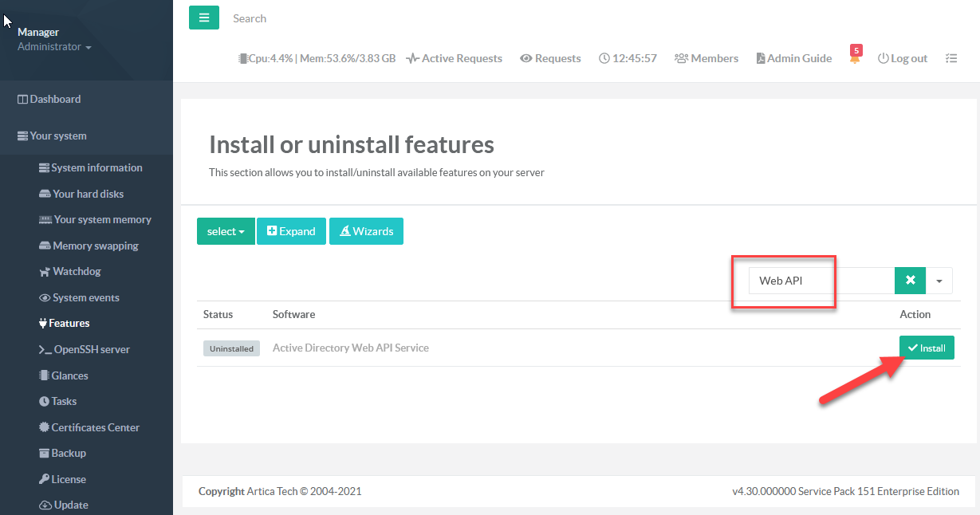This screenshot has width=980, height=515.
Task: Click Log out in the top bar
Action: click(903, 58)
